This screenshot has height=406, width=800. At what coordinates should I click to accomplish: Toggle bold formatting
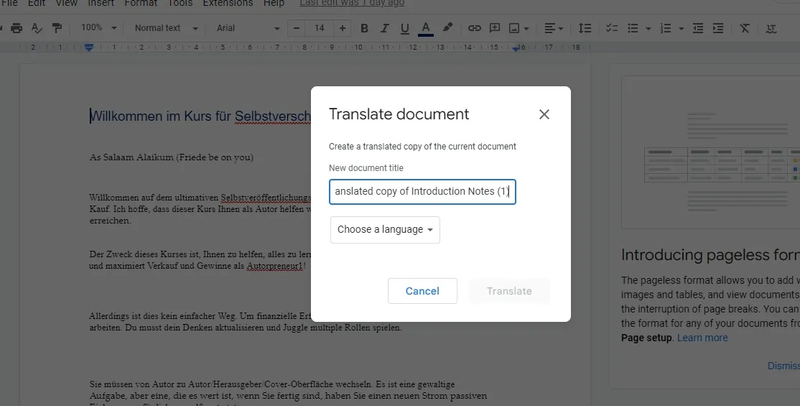[364, 28]
